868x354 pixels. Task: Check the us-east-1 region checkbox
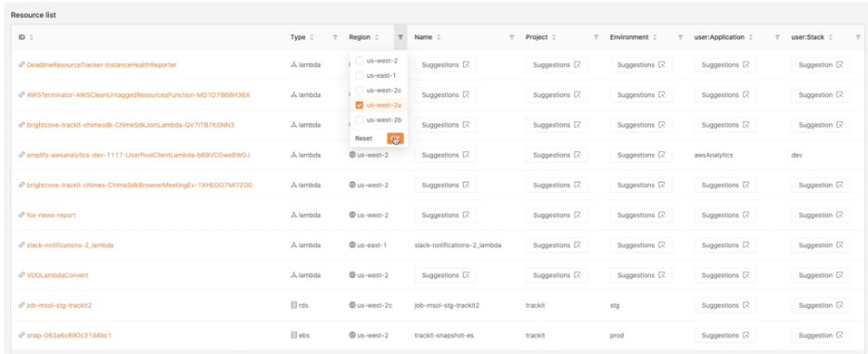click(x=359, y=76)
